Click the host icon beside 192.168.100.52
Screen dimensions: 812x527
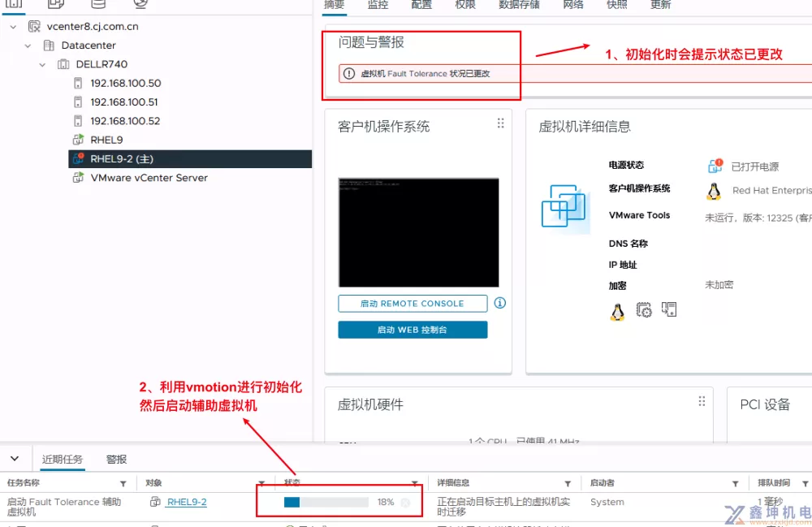(78, 121)
